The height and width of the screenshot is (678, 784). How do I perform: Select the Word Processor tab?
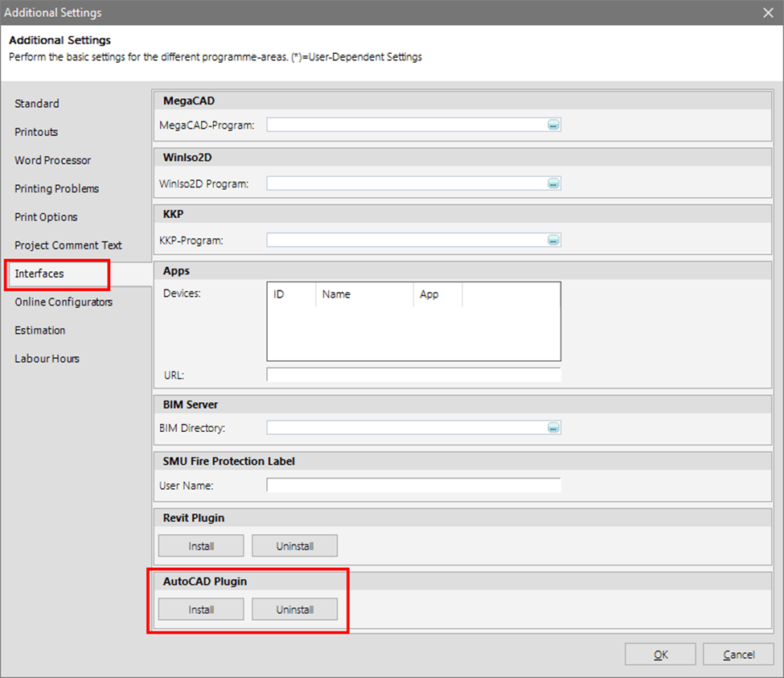point(53,160)
